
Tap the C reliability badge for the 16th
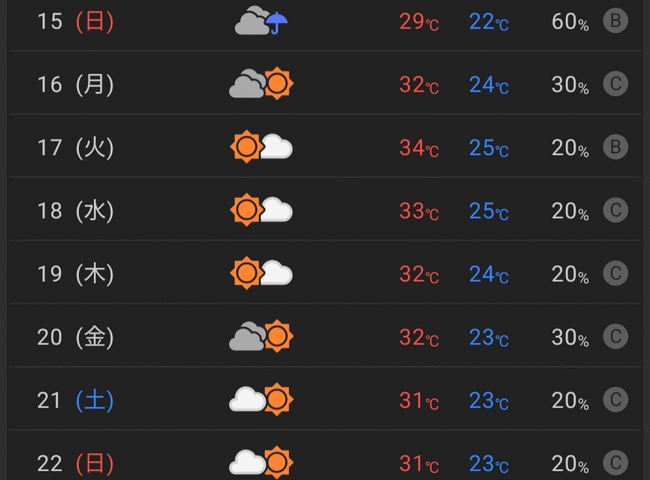pos(615,84)
